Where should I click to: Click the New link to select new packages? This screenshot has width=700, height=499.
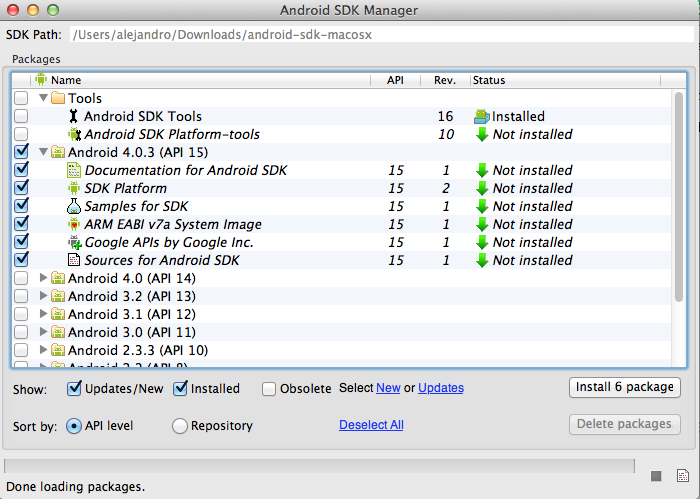click(388, 388)
